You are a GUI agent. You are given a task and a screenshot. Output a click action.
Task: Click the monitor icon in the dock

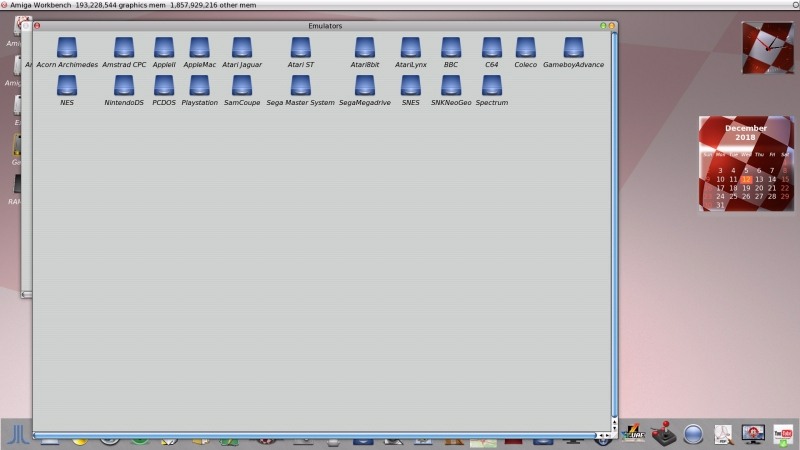(x=753, y=434)
